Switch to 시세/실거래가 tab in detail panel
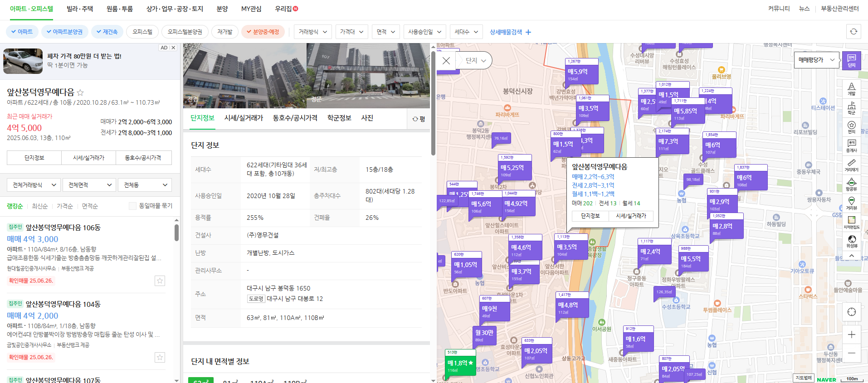Viewport: 868px width, 383px height. [244, 118]
